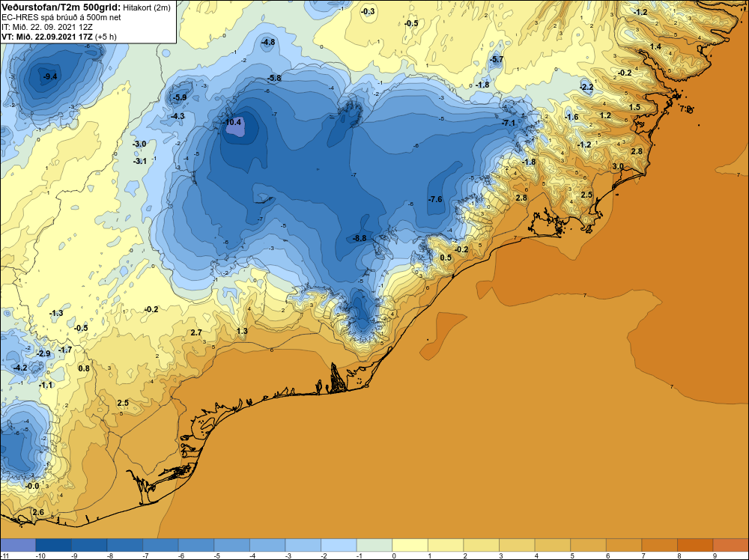
Task: Click the -3.0 temperature value on the map
Action: tap(139, 144)
